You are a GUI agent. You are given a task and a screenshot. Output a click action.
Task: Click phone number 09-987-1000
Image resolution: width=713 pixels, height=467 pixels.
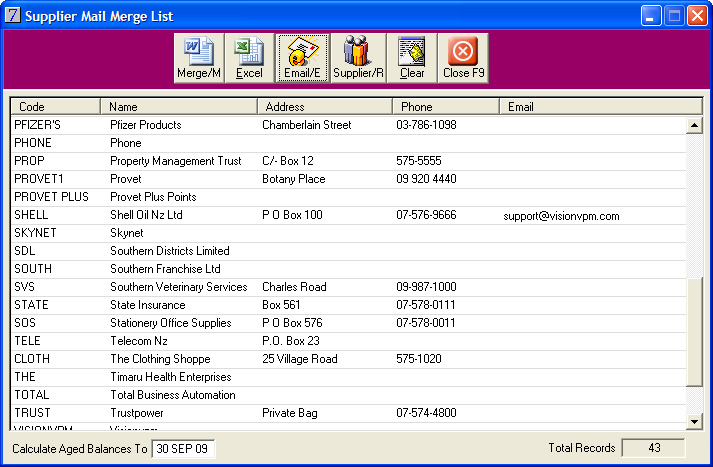[x=426, y=287]
